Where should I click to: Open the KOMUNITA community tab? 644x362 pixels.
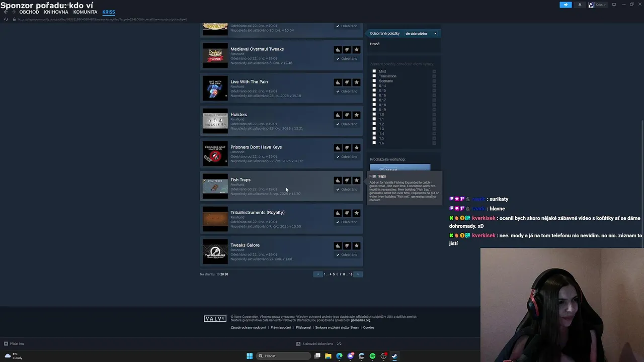pos(85,12)
